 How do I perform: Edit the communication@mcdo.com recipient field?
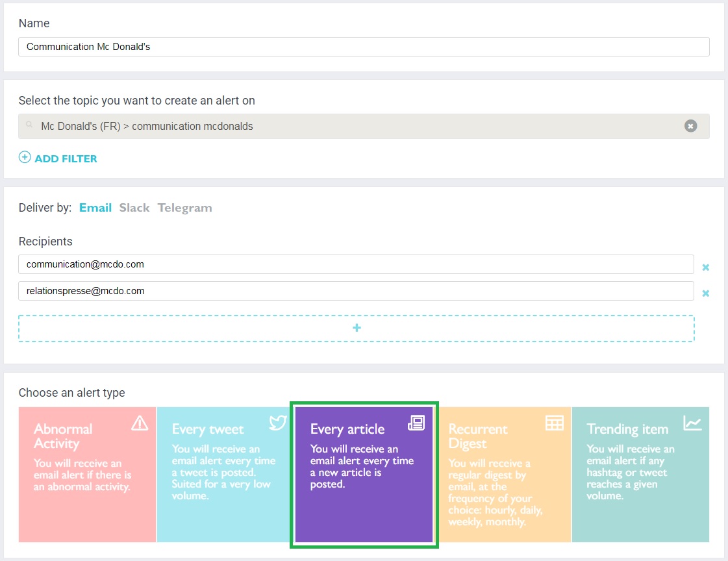pyautogui.click(x=356, y=264)
